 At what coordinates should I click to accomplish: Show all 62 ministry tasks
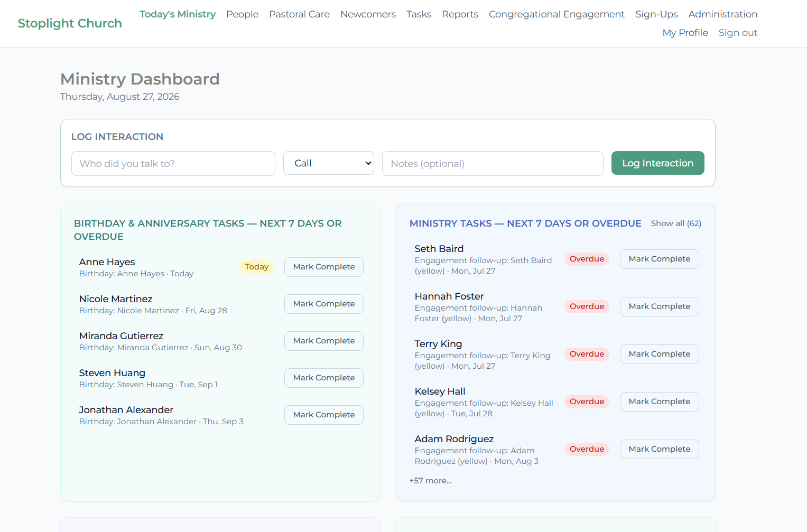676,223
